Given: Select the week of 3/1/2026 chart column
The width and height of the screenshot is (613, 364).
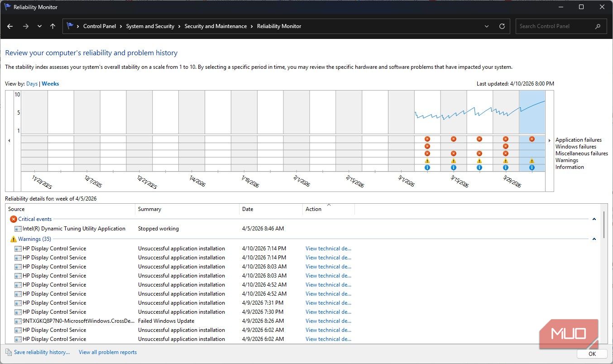Looking at the screenshot, I should pyautogui.click(x=401, y=131).
